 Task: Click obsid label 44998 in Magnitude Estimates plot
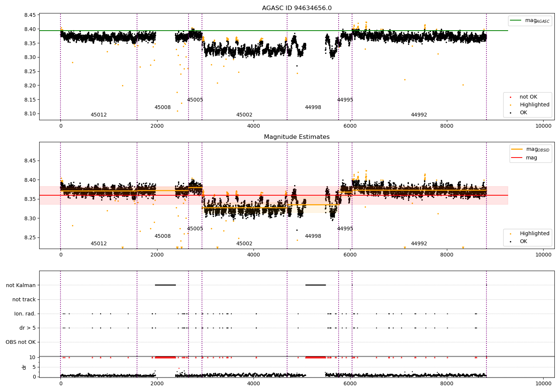tap(313, 236)
